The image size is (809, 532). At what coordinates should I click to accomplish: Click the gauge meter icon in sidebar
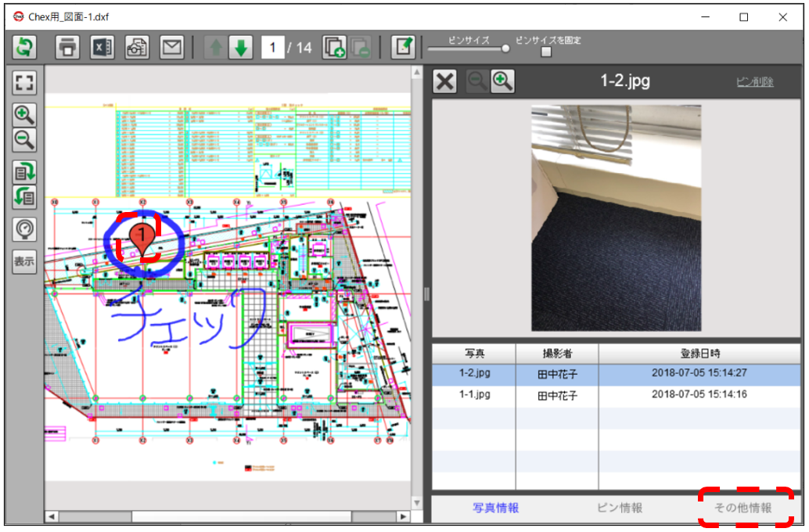click(25, 228)
